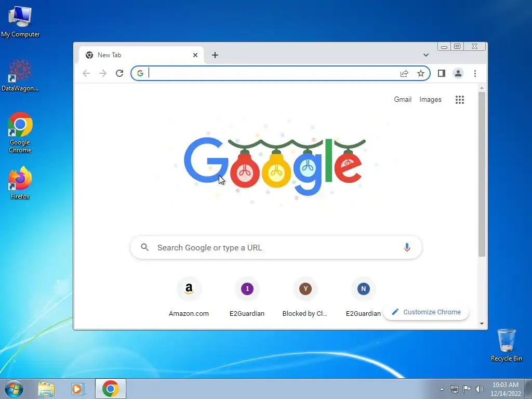
Task: Open the Chrome side panel
Action: coord(442,73)
